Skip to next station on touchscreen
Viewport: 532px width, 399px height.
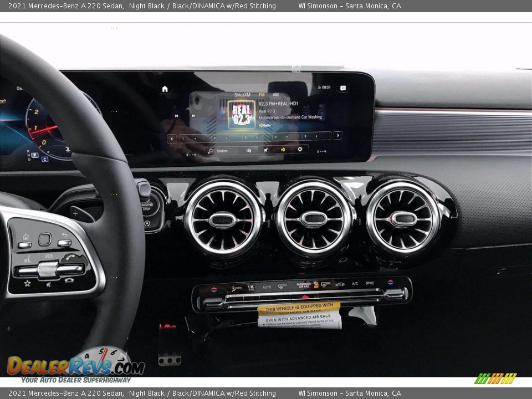(193, 116)
